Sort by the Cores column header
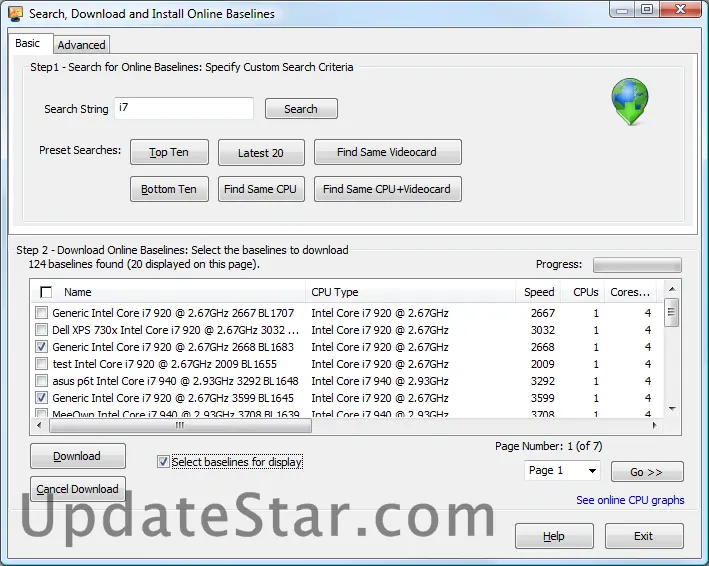The height and width of the screenshot is (566, 709). coord(630,292)
